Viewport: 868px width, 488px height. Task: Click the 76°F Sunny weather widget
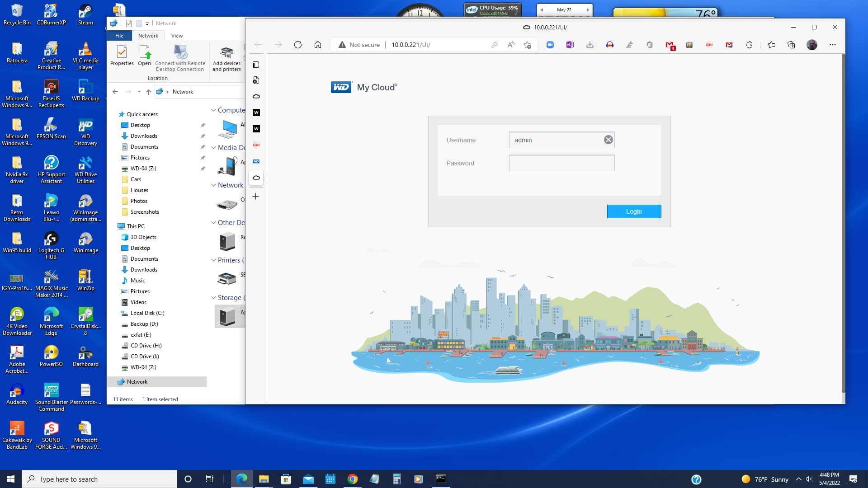click(765, 479)
